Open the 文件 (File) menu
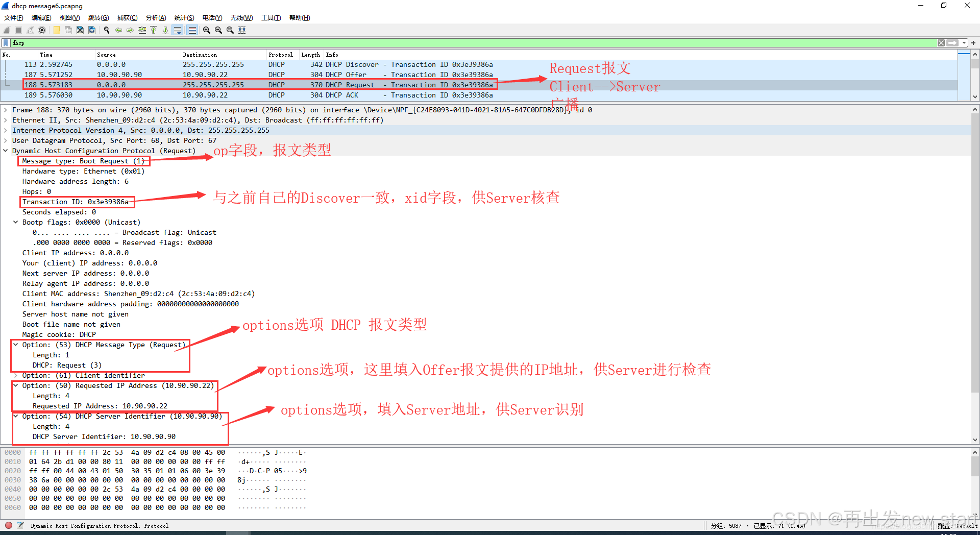 click(x=14, y=18)
